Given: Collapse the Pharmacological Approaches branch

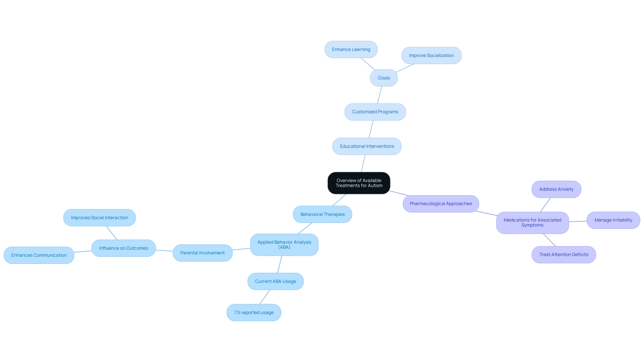Looking at the screenshot, I should (x=441, y=203).
